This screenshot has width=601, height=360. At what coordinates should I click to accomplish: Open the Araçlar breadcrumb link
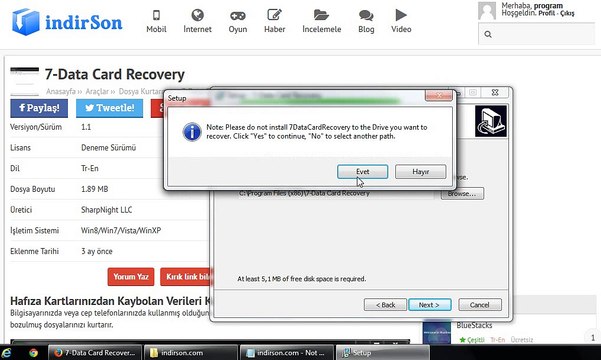(97, 91)
